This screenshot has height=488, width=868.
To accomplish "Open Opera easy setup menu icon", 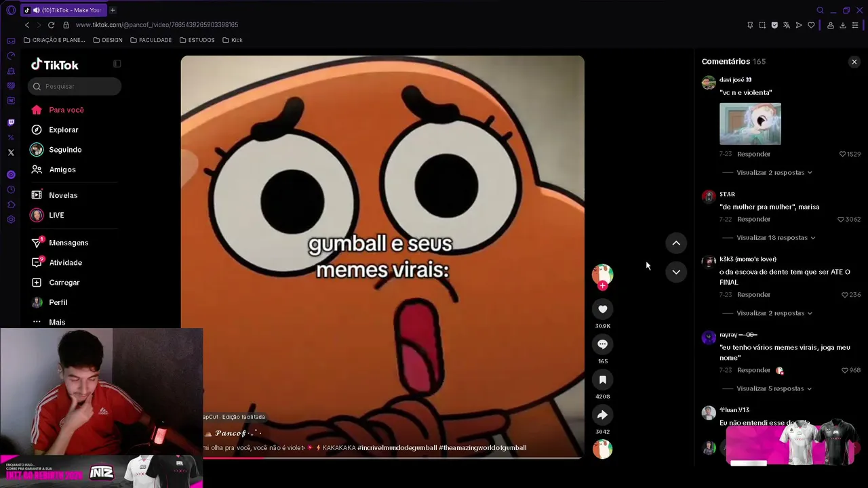I will (x=856, y=25).
